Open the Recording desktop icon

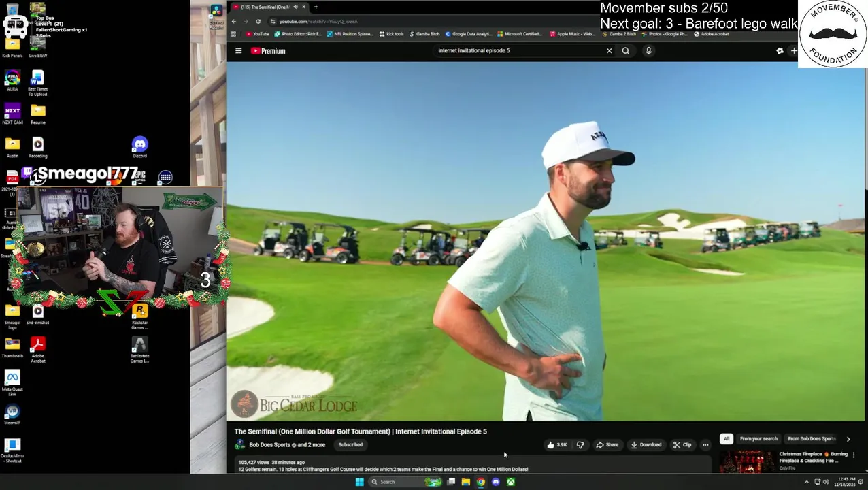tap(37, 147)
